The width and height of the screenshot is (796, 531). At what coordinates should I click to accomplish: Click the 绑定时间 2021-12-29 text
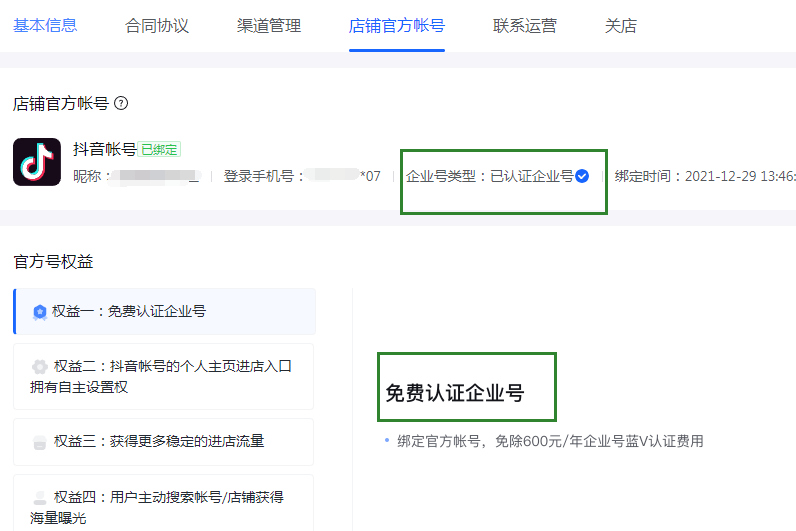point(705,176)
